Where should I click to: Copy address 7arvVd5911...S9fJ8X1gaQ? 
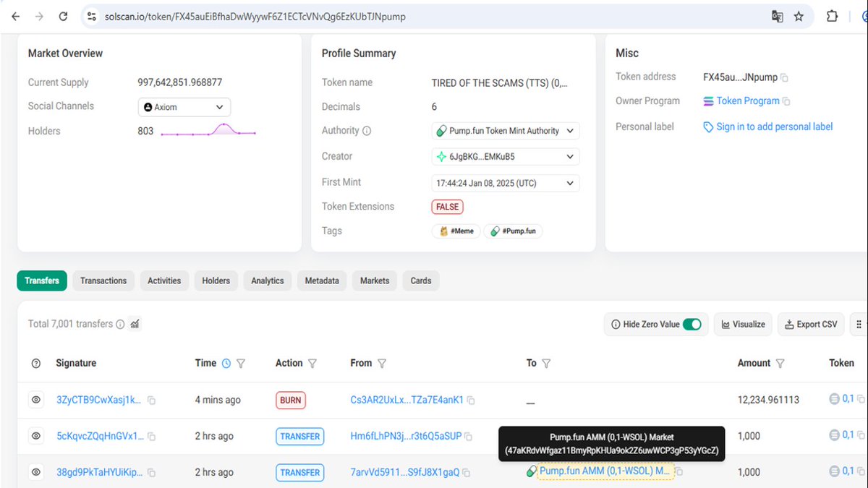click(467, 473)
